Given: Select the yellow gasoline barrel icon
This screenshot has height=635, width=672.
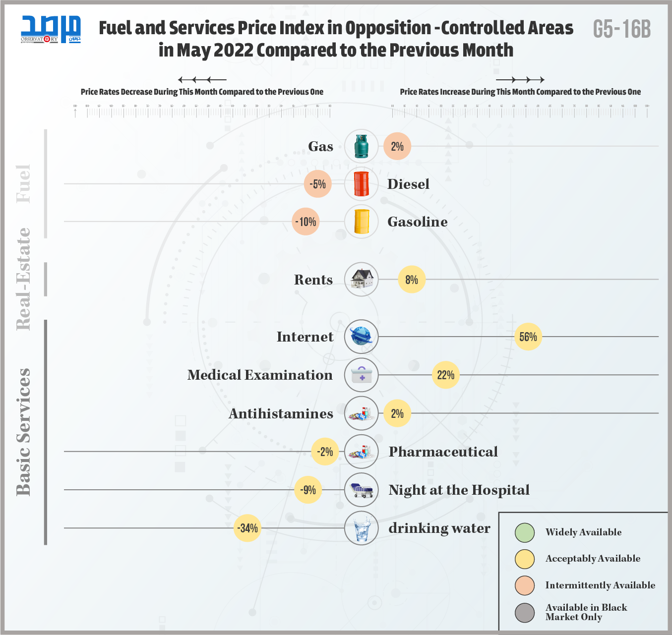Looking at the screenshot, I should pyautogui.click(x=362, y=222).
